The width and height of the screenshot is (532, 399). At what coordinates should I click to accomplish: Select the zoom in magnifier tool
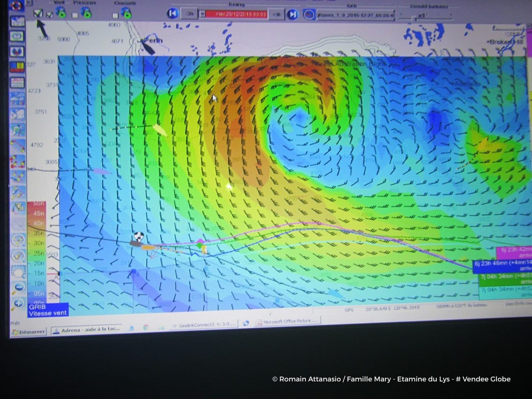18,303
